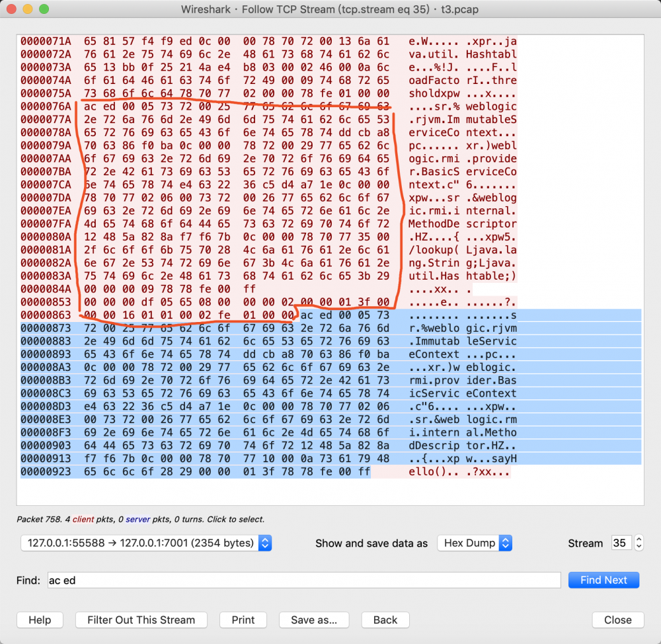Select hex row at offset 0000084A

coord(247,289)
